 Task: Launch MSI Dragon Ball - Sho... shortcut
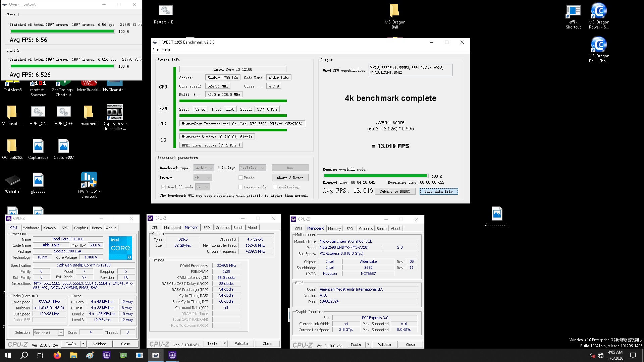pos(599,50)
